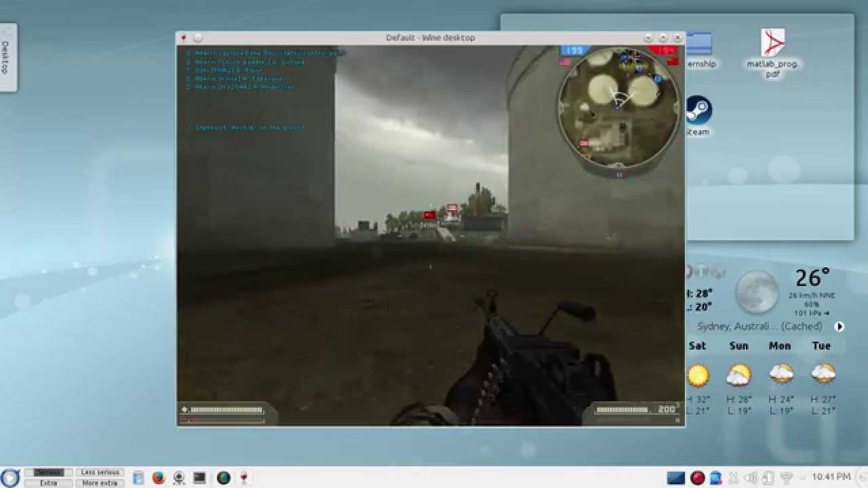The image size is (868, 488).
Task: Open the terminal icon in taskbar
Action: tap(199, 478)
